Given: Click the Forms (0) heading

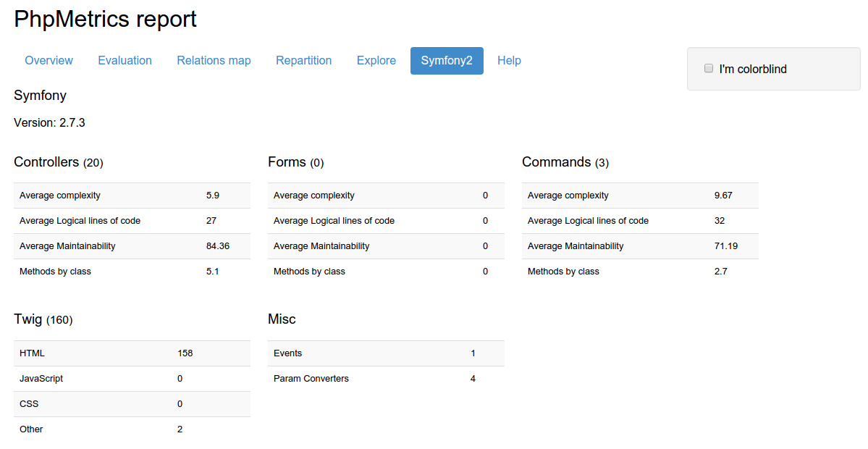Looking at the screenshot, I should [x=295, y=162].
